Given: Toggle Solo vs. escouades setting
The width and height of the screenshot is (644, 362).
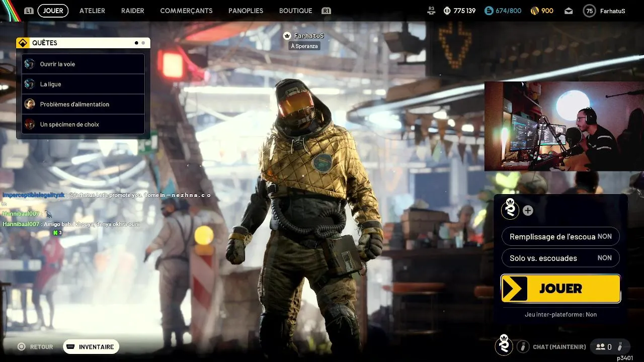Looking at the screenshot, I should pos(560,258).
